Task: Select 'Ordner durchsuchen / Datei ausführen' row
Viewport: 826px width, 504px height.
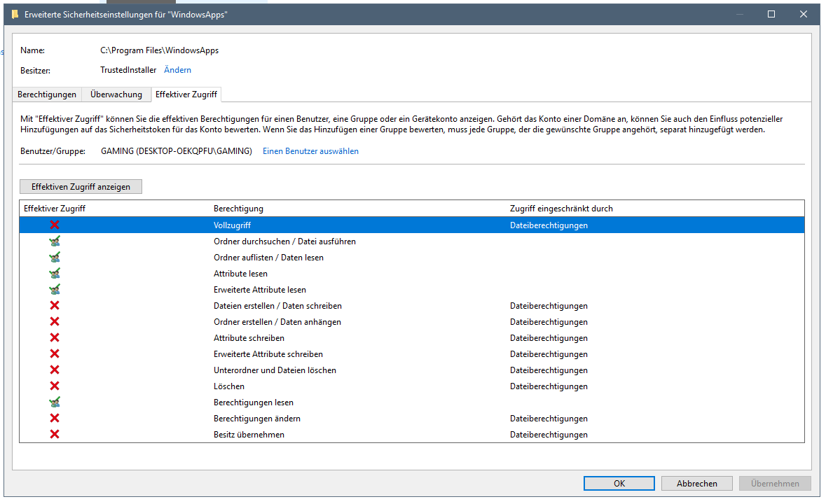Action: click(412, 241)
